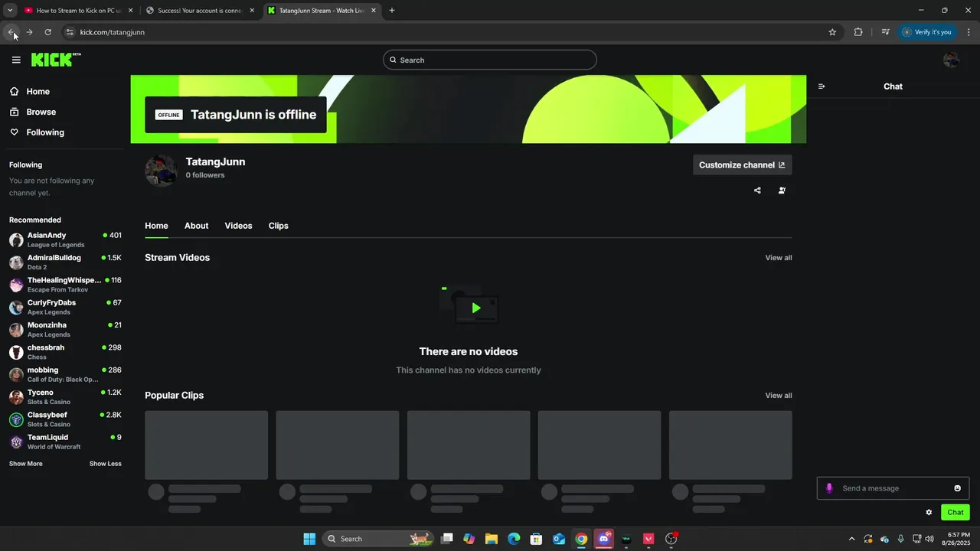
Task: View all Popular Clips
Action: point(779,396)
